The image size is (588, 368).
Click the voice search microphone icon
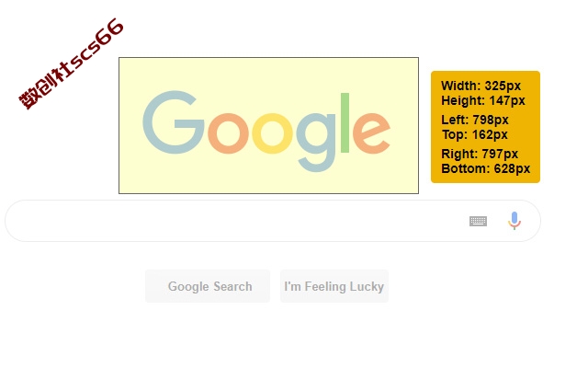tap(514, 221)
